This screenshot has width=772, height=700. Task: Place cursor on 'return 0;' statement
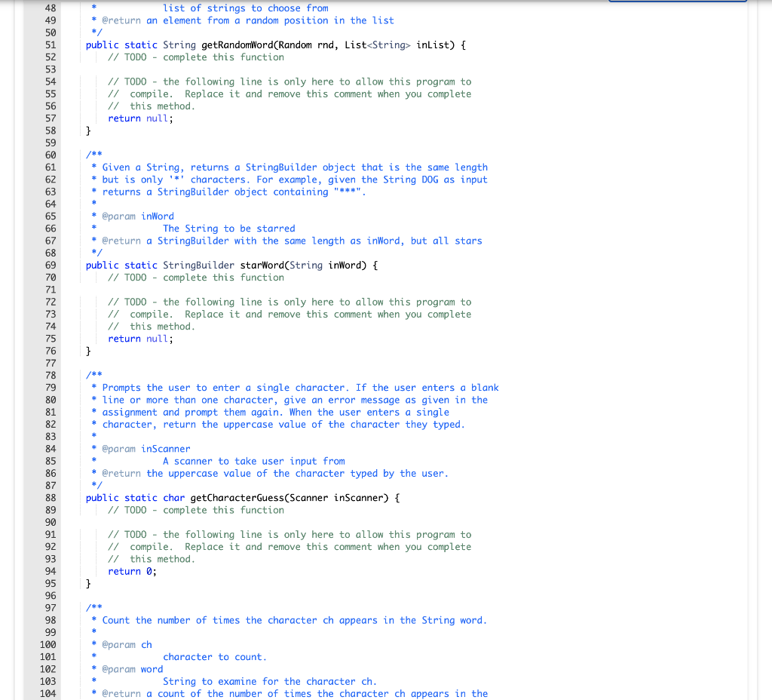coord(133,572)
